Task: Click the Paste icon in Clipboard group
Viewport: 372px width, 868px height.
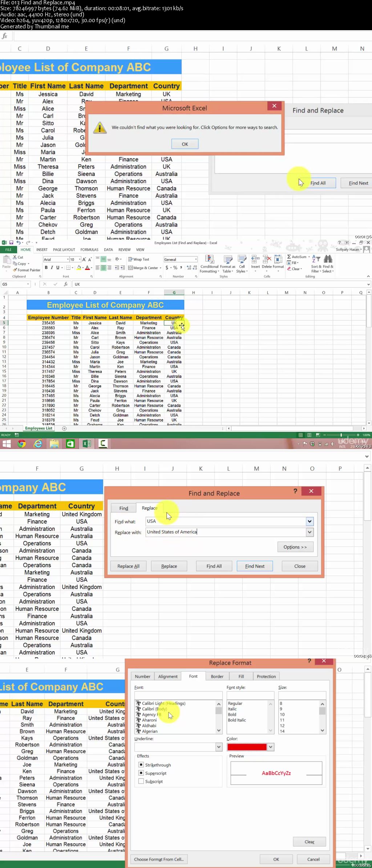Action: point(6,260)
